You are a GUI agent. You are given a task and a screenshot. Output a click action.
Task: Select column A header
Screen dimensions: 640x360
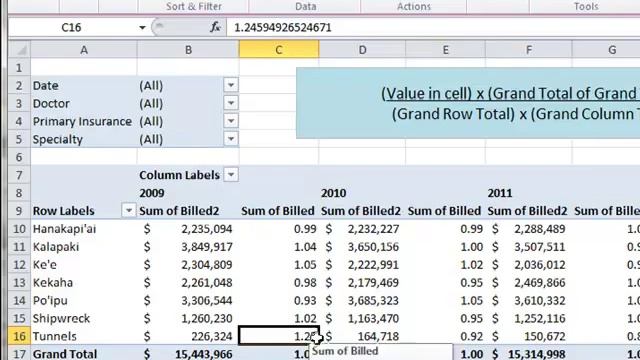pos(84,50)
